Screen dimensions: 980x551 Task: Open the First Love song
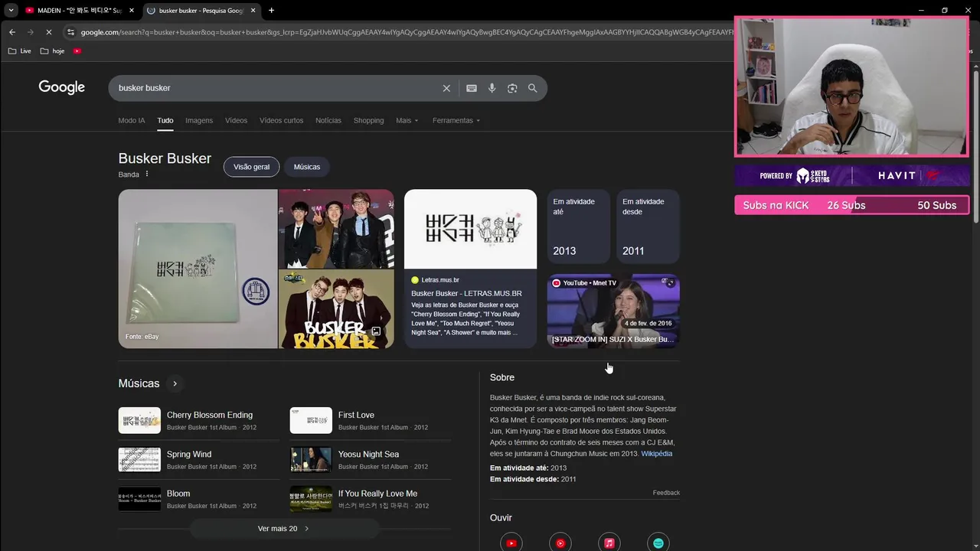click(x=371, y=420)
